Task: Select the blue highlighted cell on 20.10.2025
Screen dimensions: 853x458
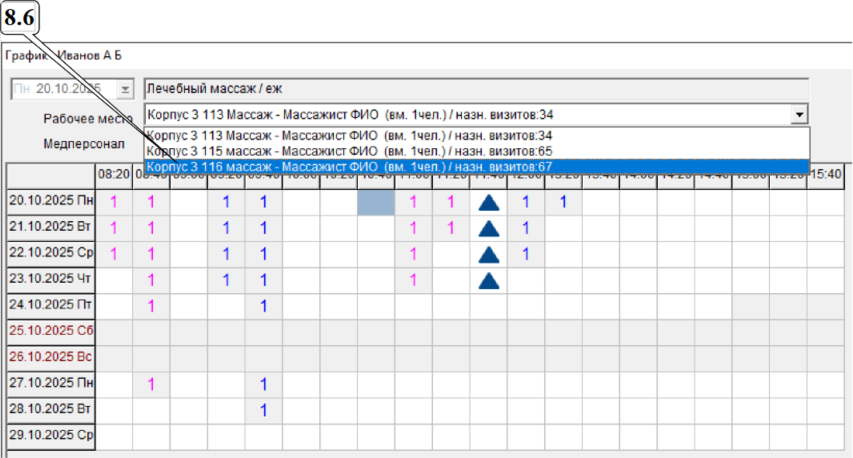Action: click(376, 202)
